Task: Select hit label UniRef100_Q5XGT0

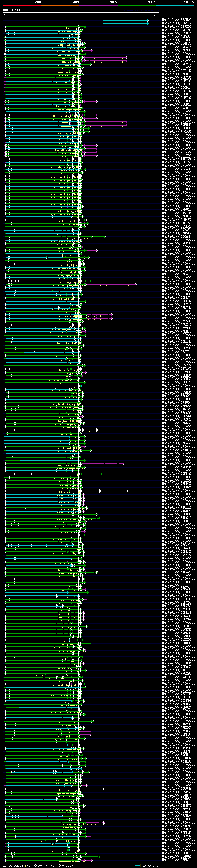Action: pos(176,33)
